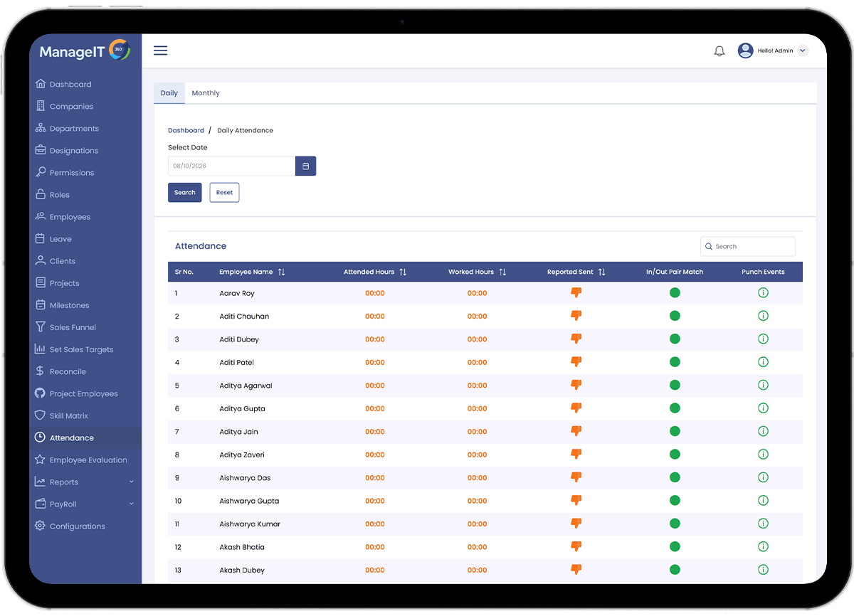Open the date picker calendar icon
This screenshot has width=854, height=616.
[305, 166]
